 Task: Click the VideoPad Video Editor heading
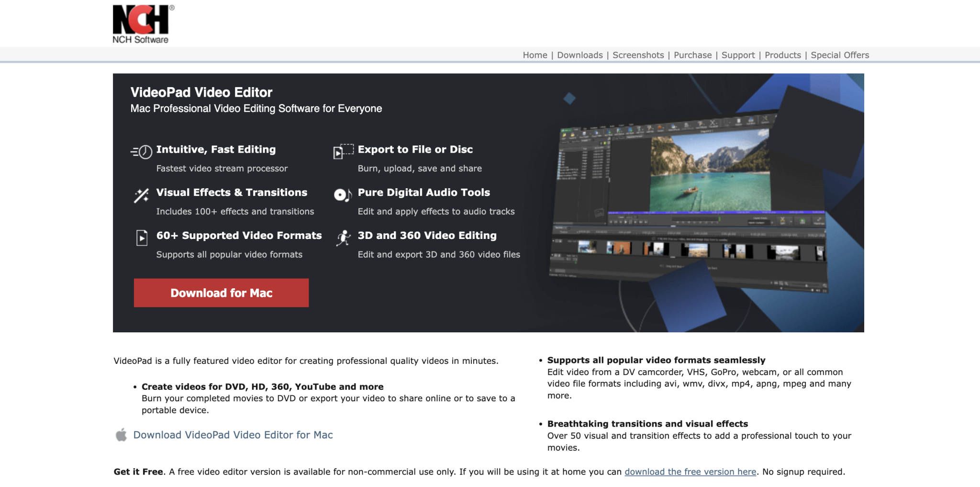pyautogui.click(x=201, y=92)
